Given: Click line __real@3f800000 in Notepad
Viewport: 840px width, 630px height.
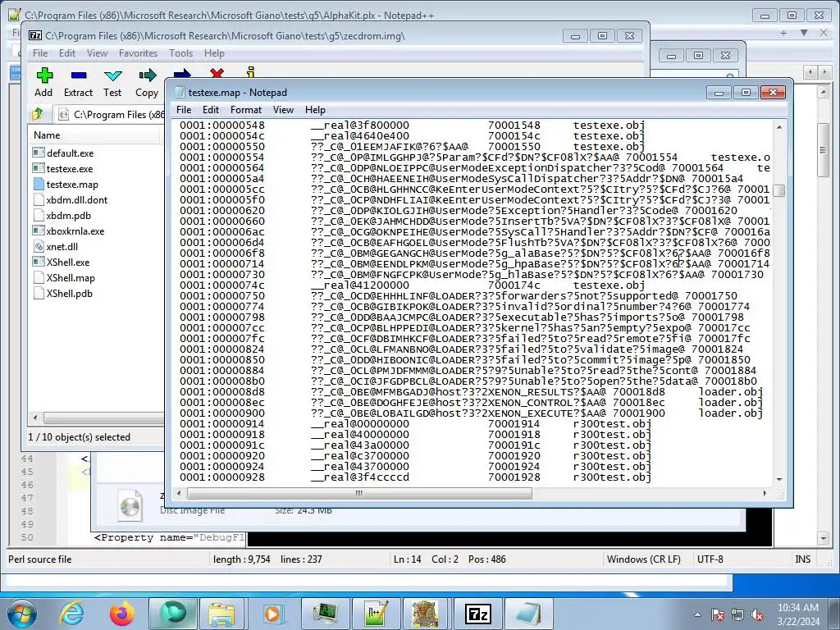Looking at the screenshot, I should (x=413, y=126).
